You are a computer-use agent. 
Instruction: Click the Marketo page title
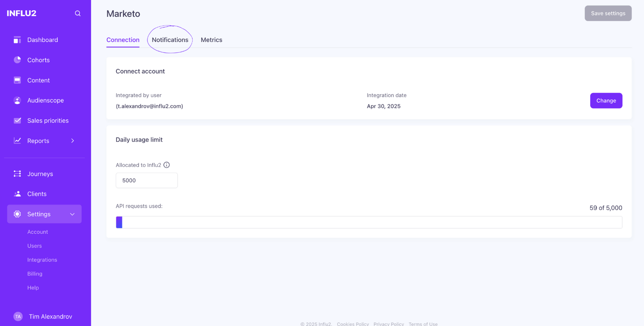point(123,14)
